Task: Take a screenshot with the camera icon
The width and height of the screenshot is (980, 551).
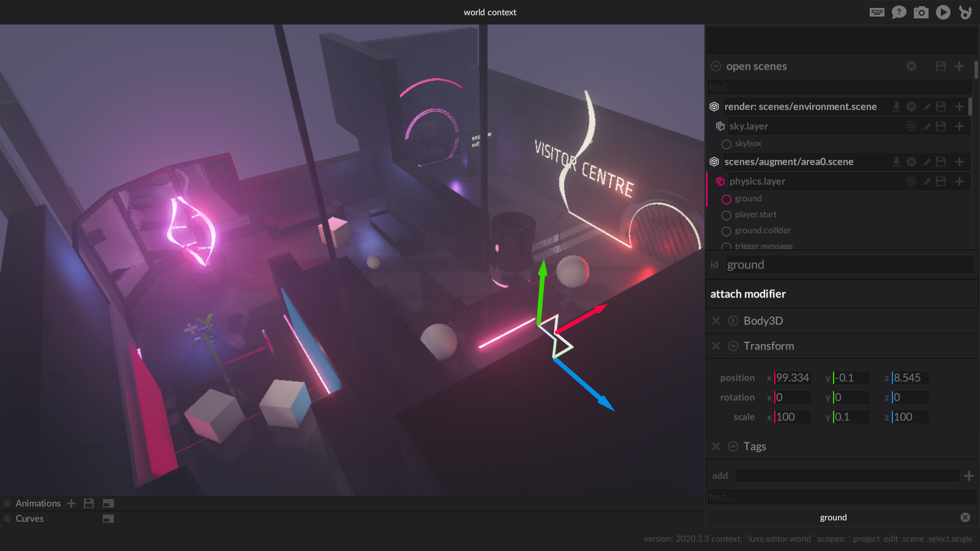Action: tap(921, 12)
